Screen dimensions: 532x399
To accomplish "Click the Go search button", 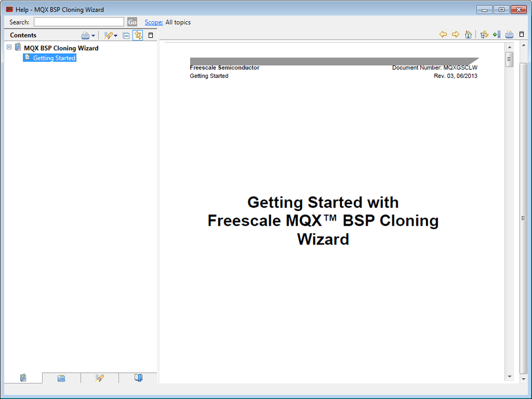I will click(x=132, y=22).
